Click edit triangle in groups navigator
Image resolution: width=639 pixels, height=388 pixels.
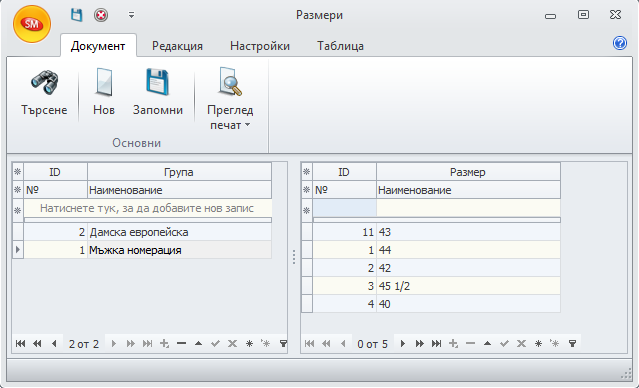pyautogui.click(x=198, y=344)
